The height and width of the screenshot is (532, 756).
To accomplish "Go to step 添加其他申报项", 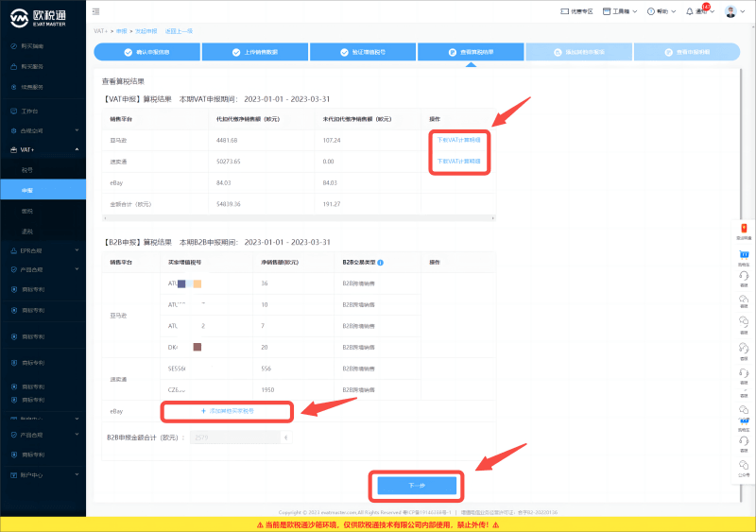I will point(579,52).
